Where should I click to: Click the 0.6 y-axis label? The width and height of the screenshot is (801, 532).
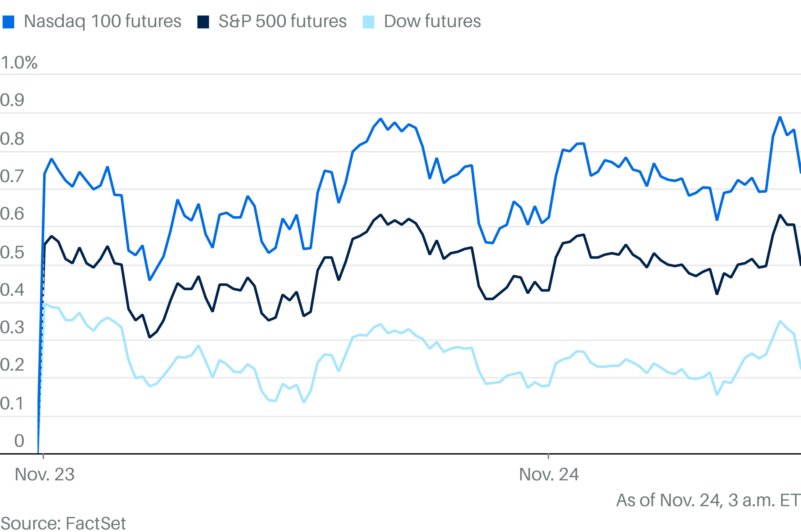tap(12, 214)
